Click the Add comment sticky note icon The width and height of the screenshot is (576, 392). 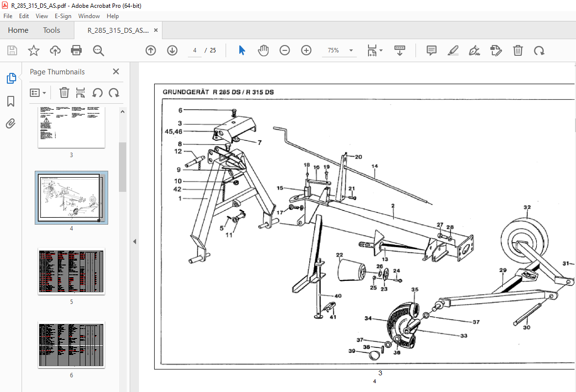tap(432, 50)
